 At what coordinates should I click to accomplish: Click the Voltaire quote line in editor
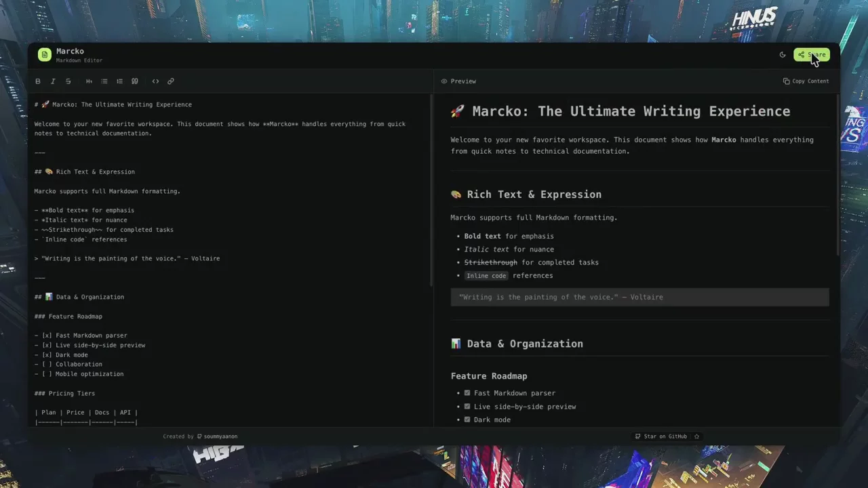pyautogui.click(x=127, y=259)
